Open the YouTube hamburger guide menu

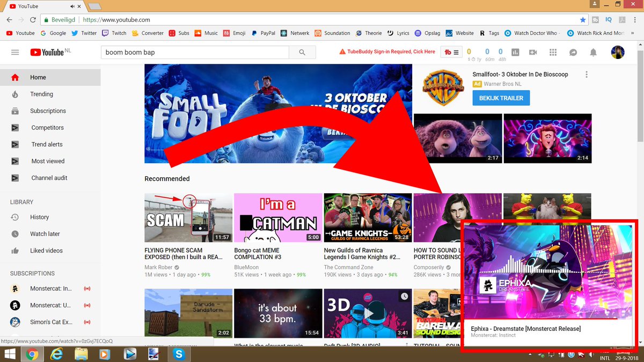pos(15,52)
